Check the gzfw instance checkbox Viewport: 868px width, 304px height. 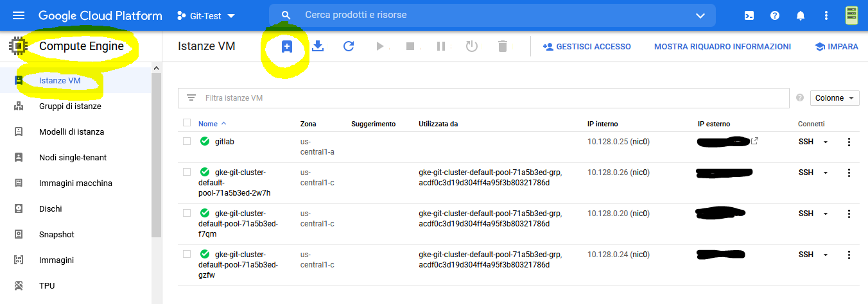pos(187,254)
